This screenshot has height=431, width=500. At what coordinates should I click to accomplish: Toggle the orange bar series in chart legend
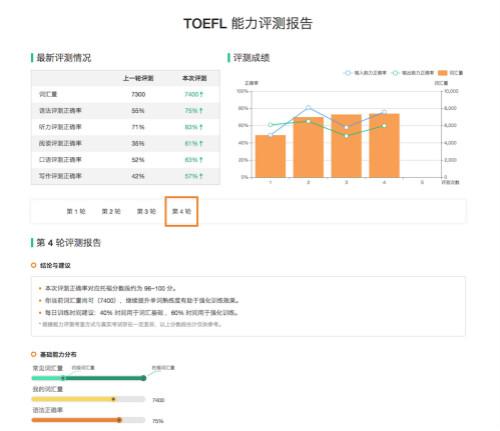pyautogui.click(x=450, y=73)
